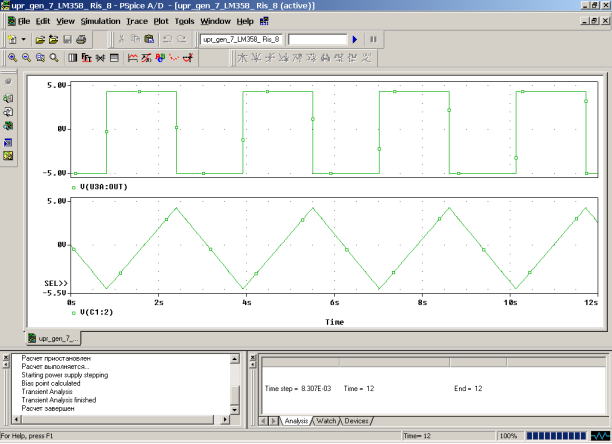
Task: Open the File menu
Action: click(24, 21)
